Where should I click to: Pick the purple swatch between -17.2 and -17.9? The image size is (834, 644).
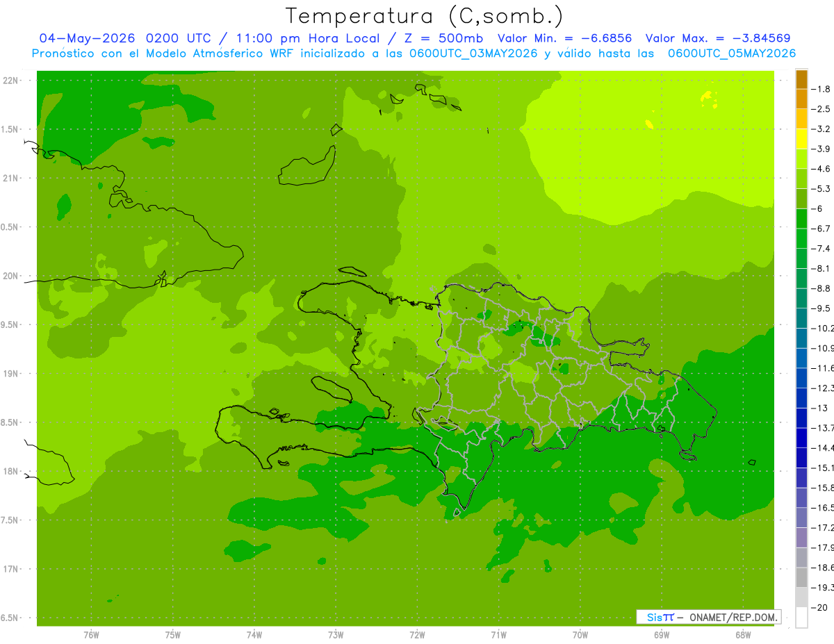801,538
